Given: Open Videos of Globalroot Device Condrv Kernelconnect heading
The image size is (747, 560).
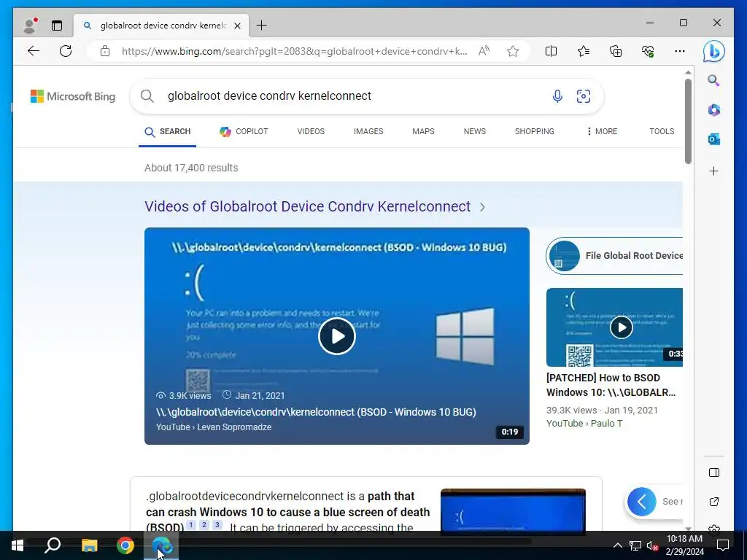Looking at the screenshot, I should coord(307,206).
